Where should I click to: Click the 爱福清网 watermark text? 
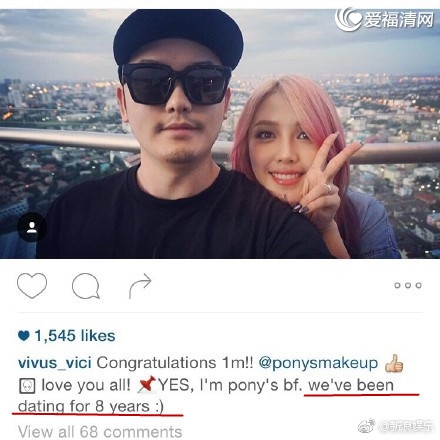coord(399,20)
